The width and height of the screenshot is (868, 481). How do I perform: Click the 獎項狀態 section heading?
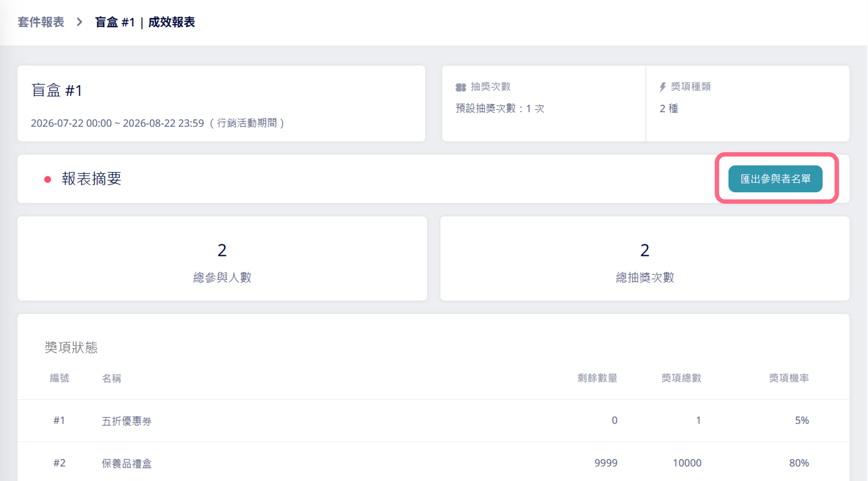pos(71,347)
